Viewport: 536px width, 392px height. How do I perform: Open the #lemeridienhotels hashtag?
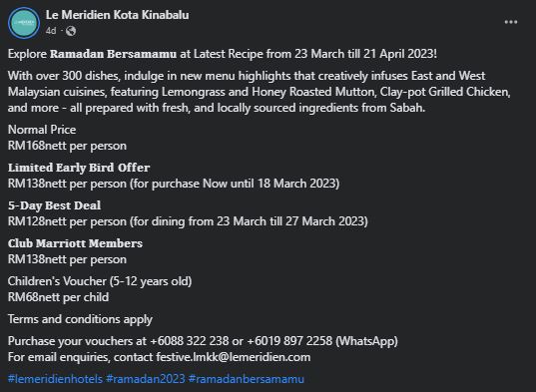(x=55, y=379)
